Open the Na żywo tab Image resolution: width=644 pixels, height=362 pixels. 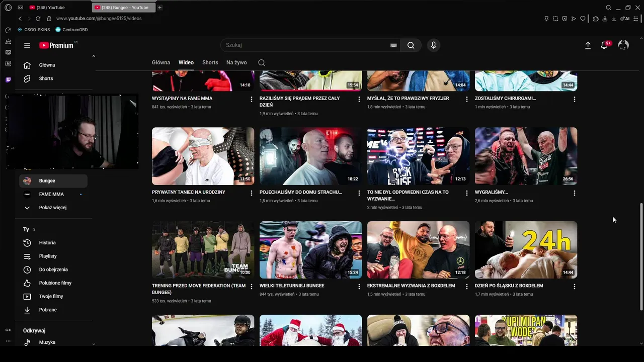coord(236,63)
